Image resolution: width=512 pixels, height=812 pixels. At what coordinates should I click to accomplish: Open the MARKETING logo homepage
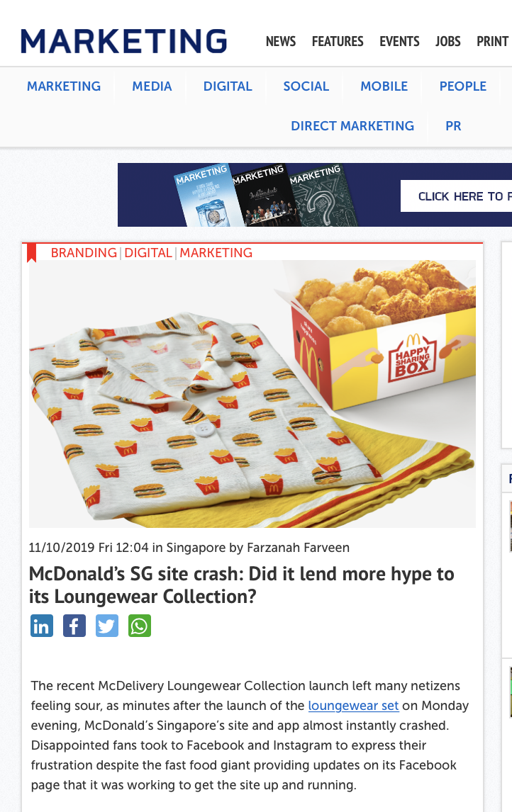click(x=124, y=41)
